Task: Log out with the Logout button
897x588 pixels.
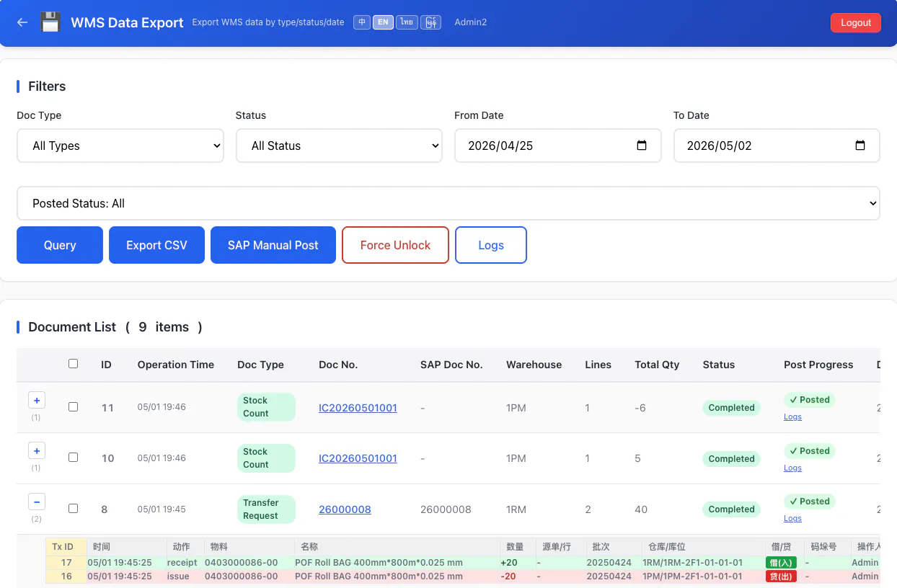Action: click(x=856, y=22)
